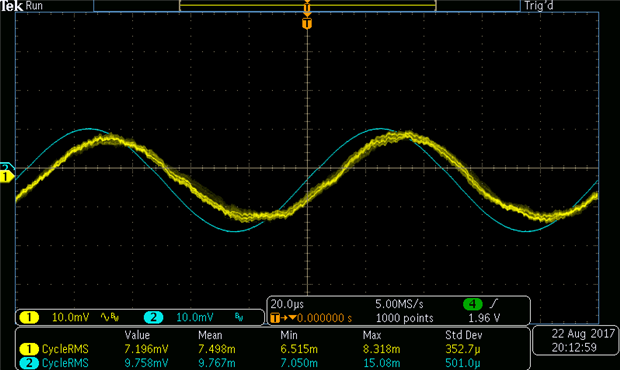Click the Std Dev column header
The height and width of the screenshot is (370, 620).
click(x=463, y=335)
